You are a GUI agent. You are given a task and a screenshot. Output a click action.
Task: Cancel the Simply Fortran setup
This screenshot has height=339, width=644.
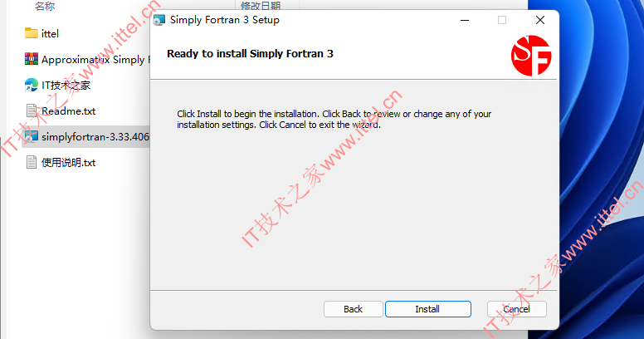click(x=517, y=309)
